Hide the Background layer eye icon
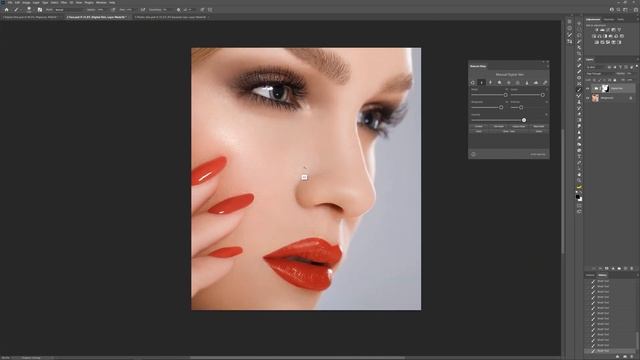Image resolution: width=640 pixels, height=360 pixels. click(x=588, y=98)
